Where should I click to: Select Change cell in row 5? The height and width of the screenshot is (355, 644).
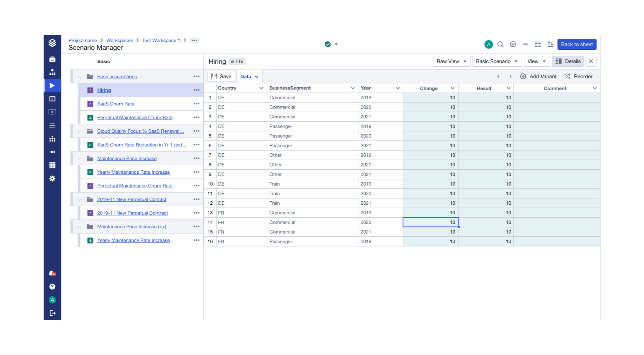[x=430, y=136]
